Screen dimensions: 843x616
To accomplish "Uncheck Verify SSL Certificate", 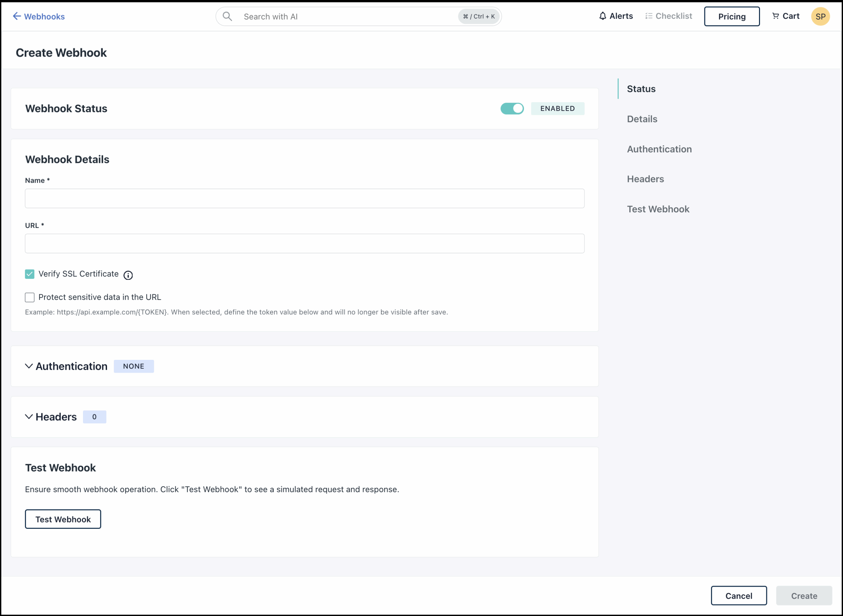I will point(29,274).
